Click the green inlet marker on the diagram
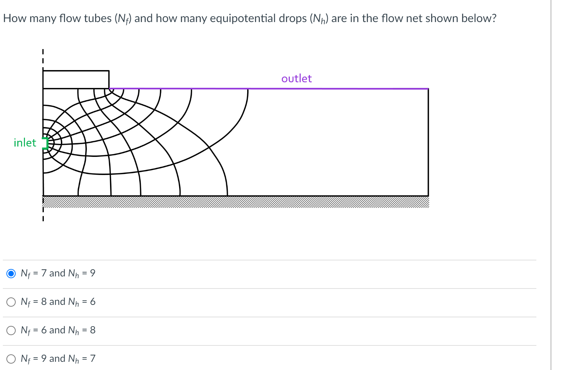The height and width of the screenshot is (370, 588). (46, 143)
